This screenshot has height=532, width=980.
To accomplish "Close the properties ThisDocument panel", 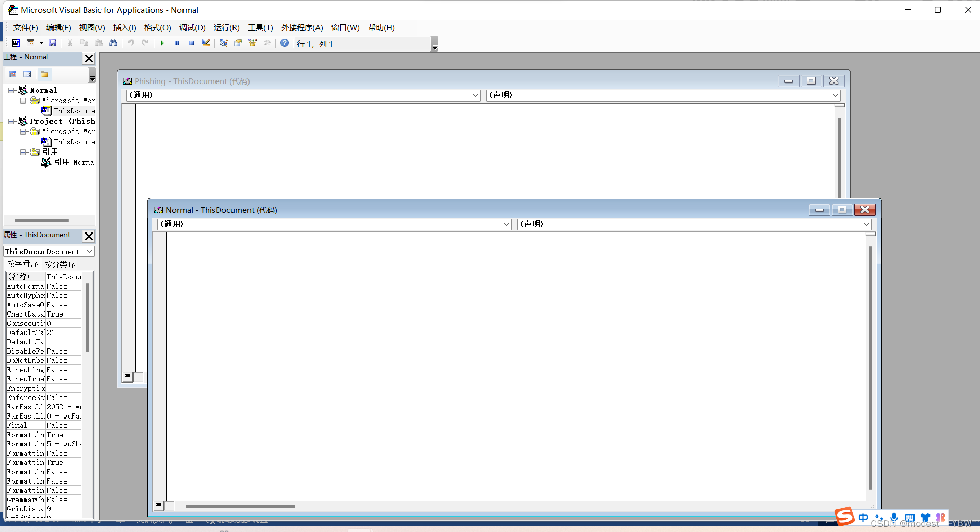I will [89, 236].
